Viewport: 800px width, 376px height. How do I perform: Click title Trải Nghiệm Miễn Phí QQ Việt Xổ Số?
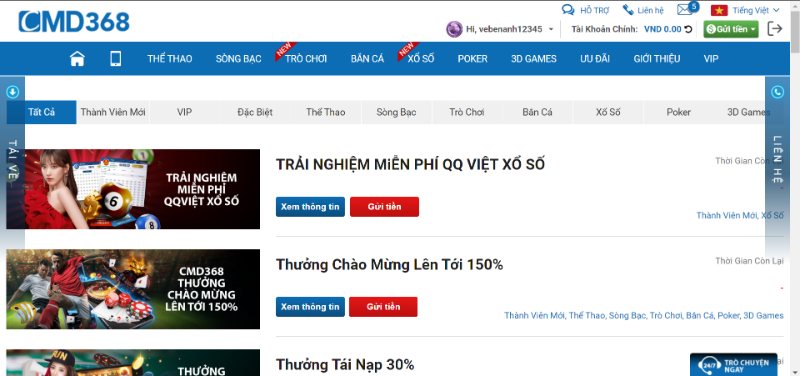pyautogui.click(x=410, y=164)
